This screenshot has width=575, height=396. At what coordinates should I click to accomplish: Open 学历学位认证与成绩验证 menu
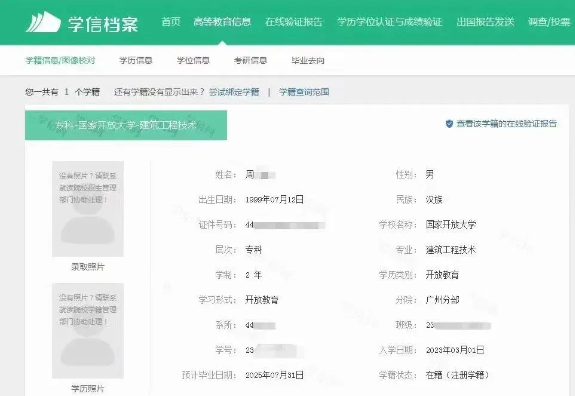coord(389,22)
